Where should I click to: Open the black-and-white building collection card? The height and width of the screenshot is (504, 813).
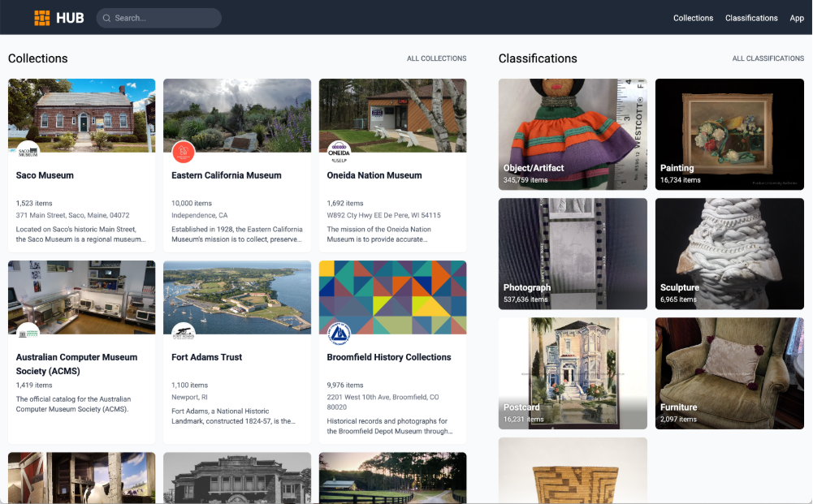(x=237, y=477)
